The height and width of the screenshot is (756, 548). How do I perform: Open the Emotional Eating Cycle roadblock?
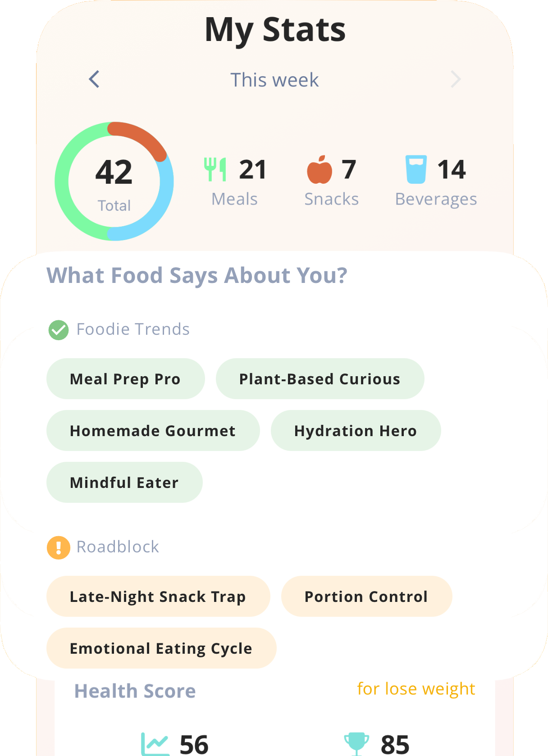click(x=161, y=648)
